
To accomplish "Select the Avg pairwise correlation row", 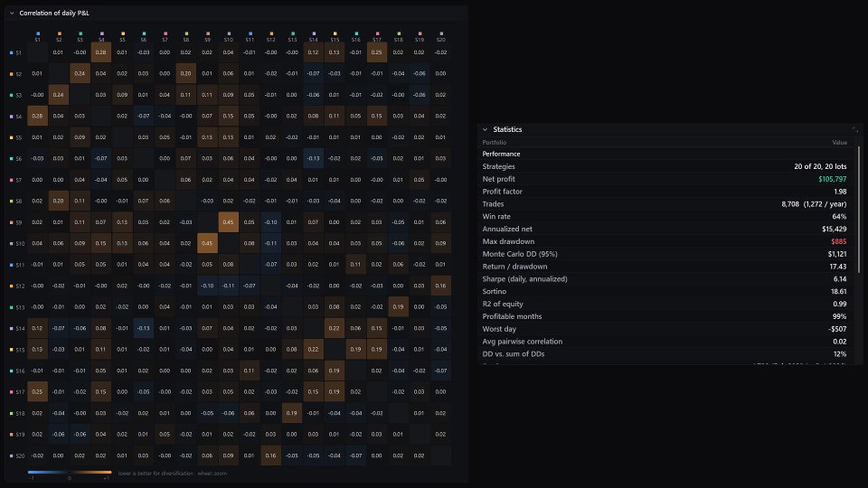I will tap(665, 342).
